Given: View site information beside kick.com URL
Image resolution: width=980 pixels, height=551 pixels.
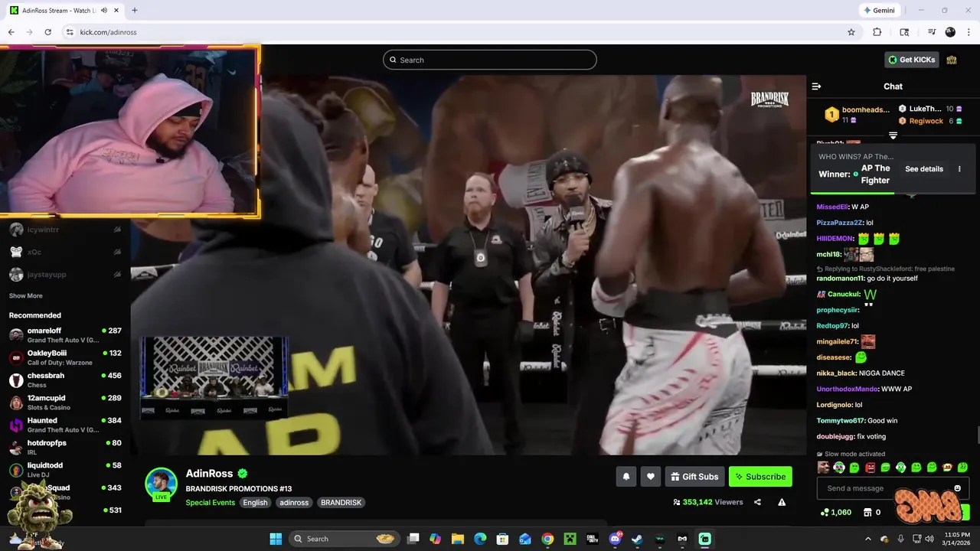Looking at the screenshot, I should click(70, 32).
